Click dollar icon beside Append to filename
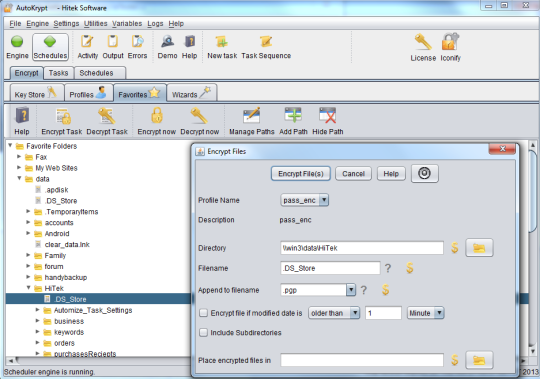Image resolution: width=540 pixels, height=379 pixels. coord(385,290)
